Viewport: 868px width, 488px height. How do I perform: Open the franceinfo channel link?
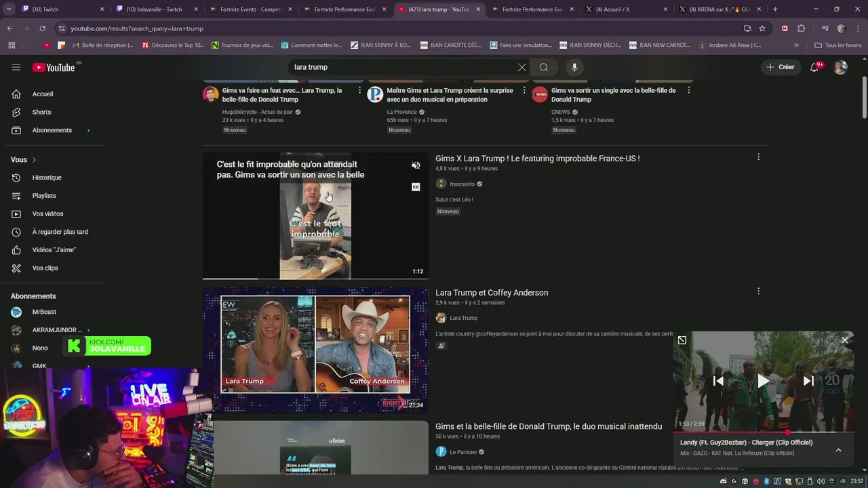click(x=462, y=184)
